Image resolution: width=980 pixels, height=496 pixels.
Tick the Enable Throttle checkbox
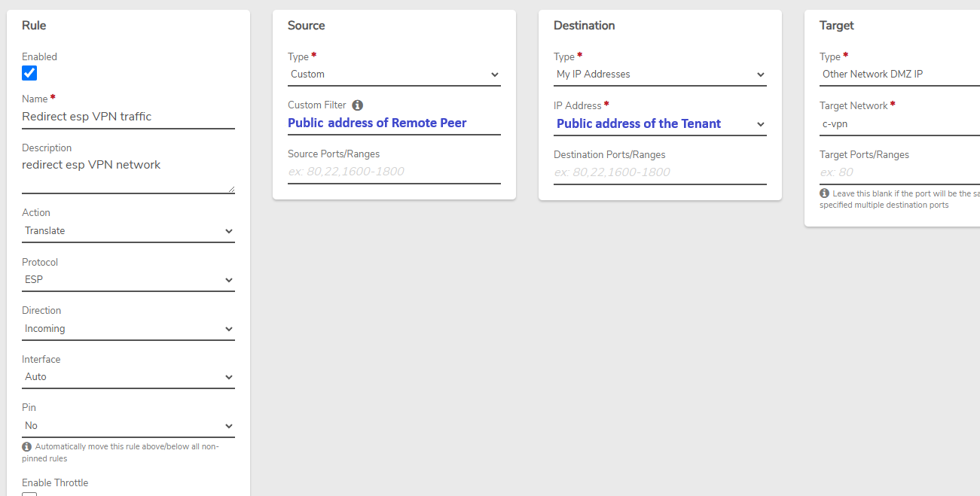[x=29, y=494]
